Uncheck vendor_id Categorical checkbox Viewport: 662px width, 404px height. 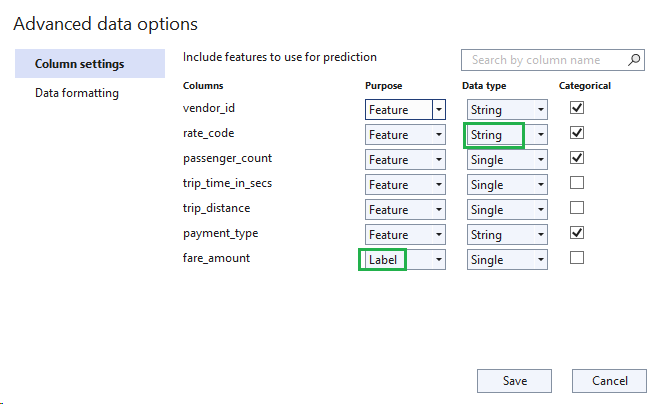point(577,108)
